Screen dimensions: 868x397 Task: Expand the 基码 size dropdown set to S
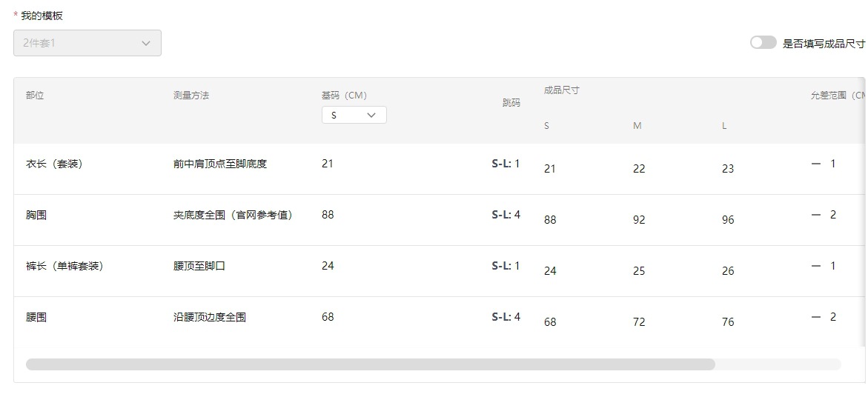tap(354, 115)
